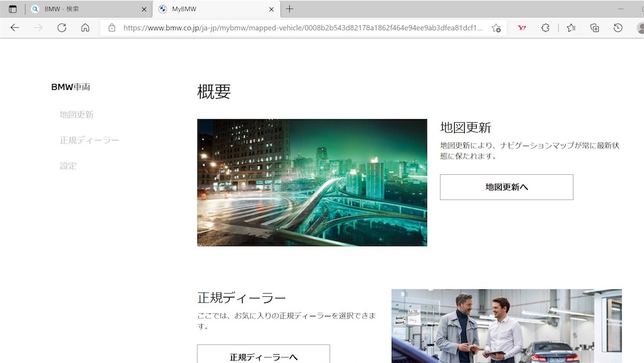This screenshot has height=363, width=644.
Task: Click the 地図更新へ button
Action: coord(506,187)
